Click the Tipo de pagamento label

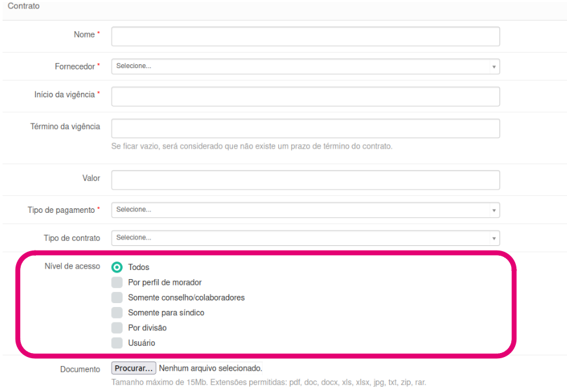click(61, 210)
